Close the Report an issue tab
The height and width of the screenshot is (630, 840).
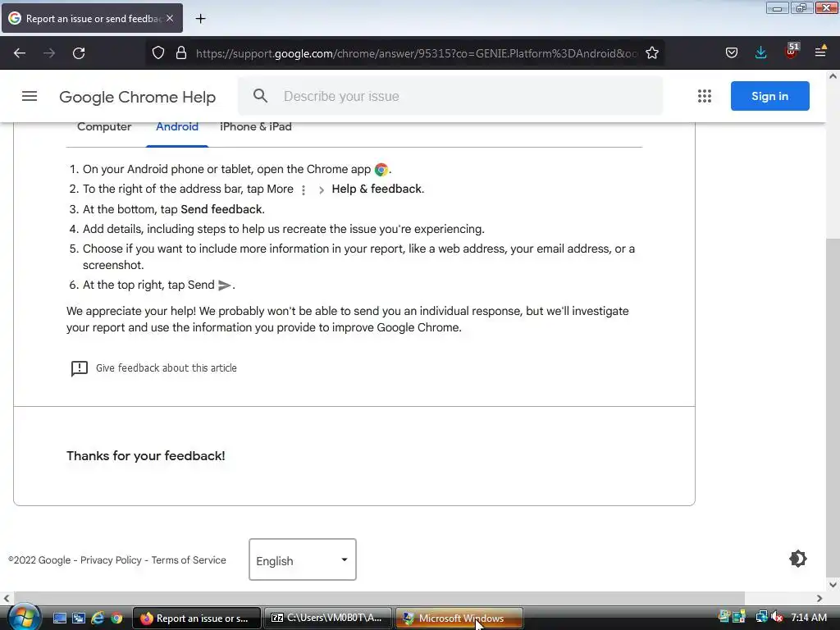point(170,18)
